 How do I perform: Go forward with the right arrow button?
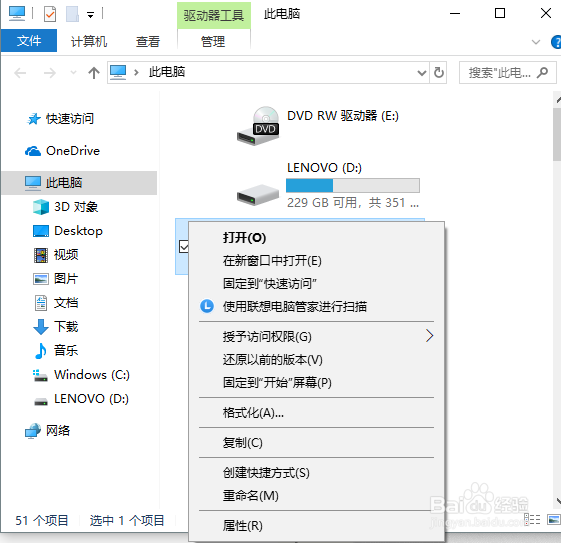[x=49, y=73]
